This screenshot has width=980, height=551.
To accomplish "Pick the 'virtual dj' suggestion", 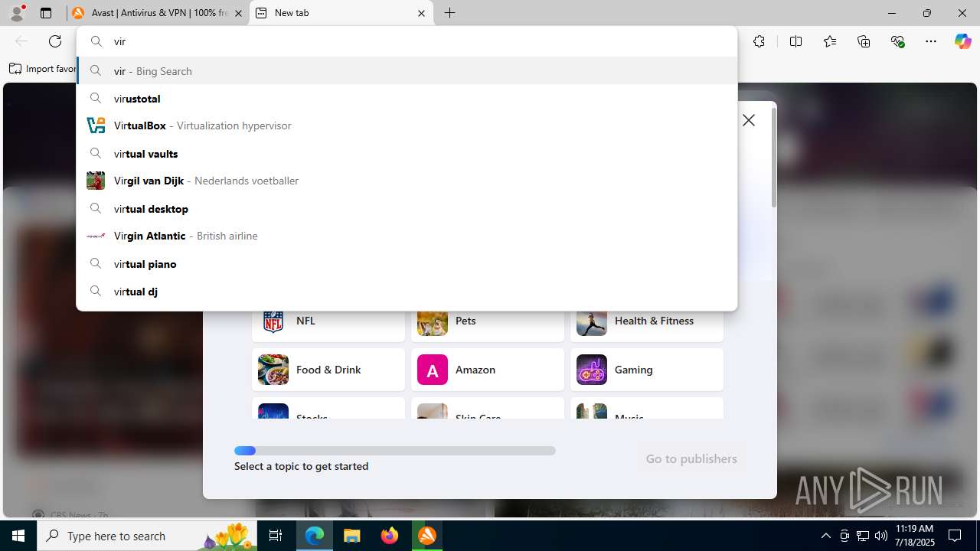I will pos(407,292).
